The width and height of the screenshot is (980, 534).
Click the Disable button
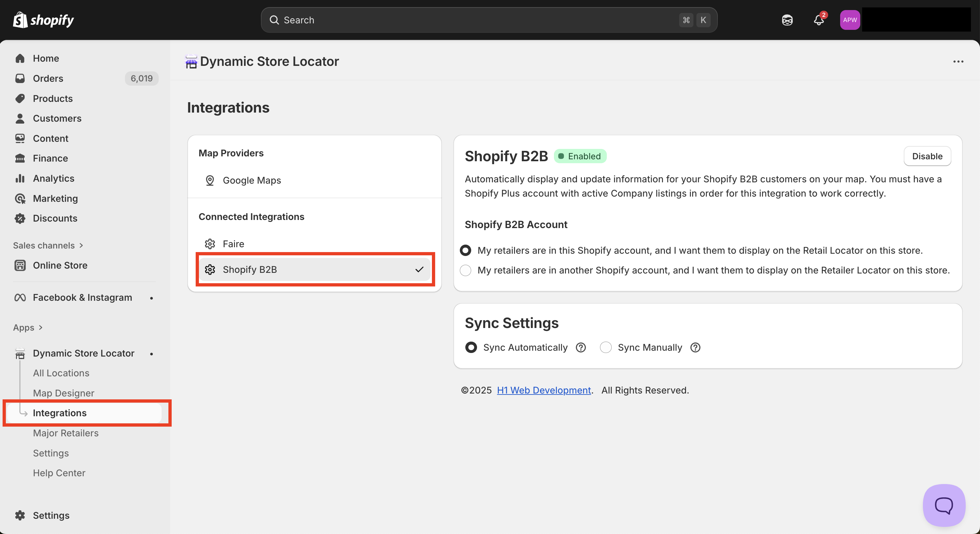[927, 156]
